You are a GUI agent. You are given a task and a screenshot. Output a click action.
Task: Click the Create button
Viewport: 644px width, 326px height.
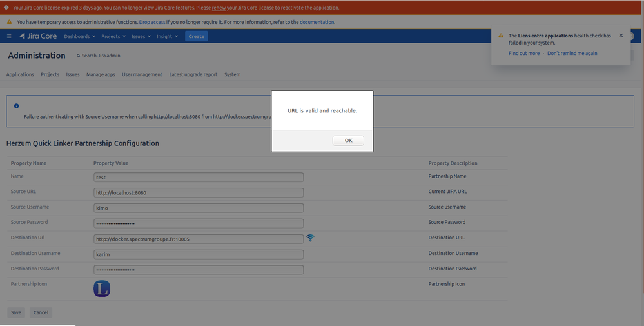coord(197,36)
